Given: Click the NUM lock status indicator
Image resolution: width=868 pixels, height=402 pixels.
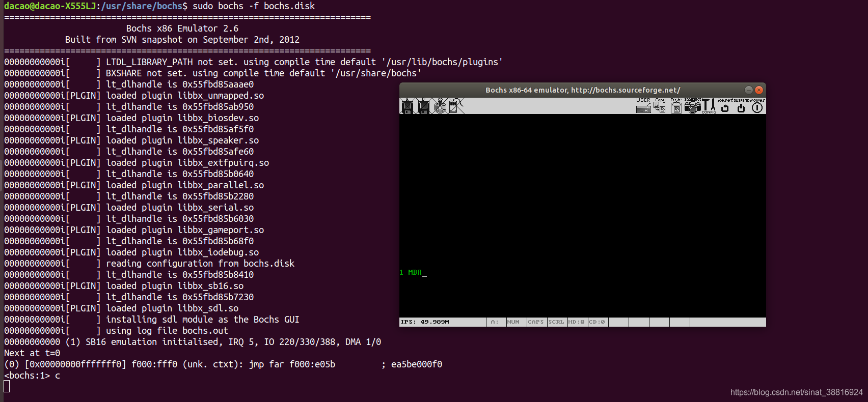Looking at the screenshot, I should [517, 322].
